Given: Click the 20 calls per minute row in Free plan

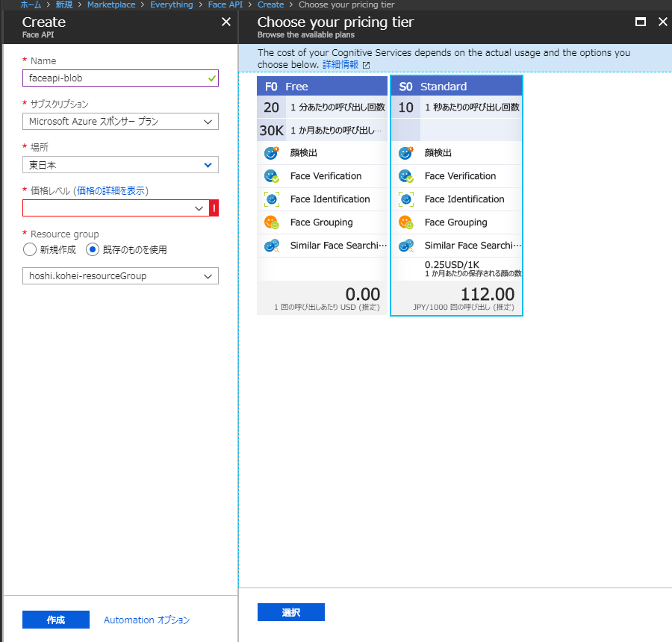Looking at the screenshot, I should point(323,107).
